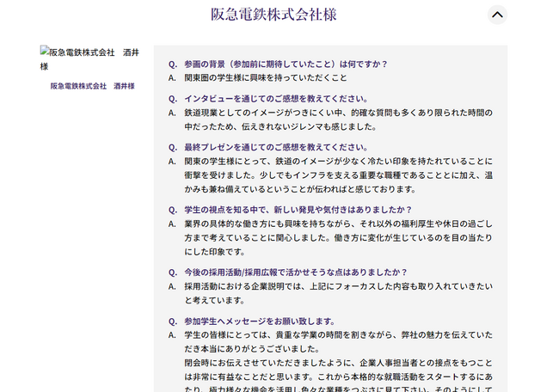Select question 最終プレゼンを通じてのご感想を教えてください。
Screen dimensions: 559x392
tap(277, 148)
